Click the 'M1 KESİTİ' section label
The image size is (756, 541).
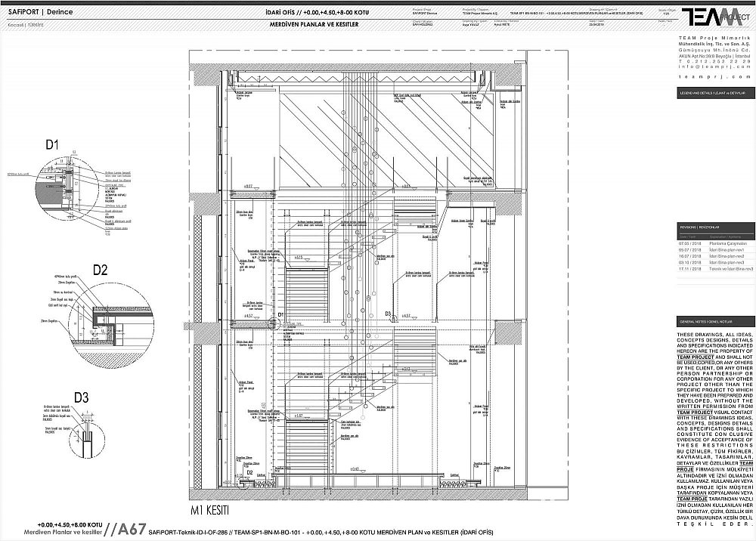209,510
